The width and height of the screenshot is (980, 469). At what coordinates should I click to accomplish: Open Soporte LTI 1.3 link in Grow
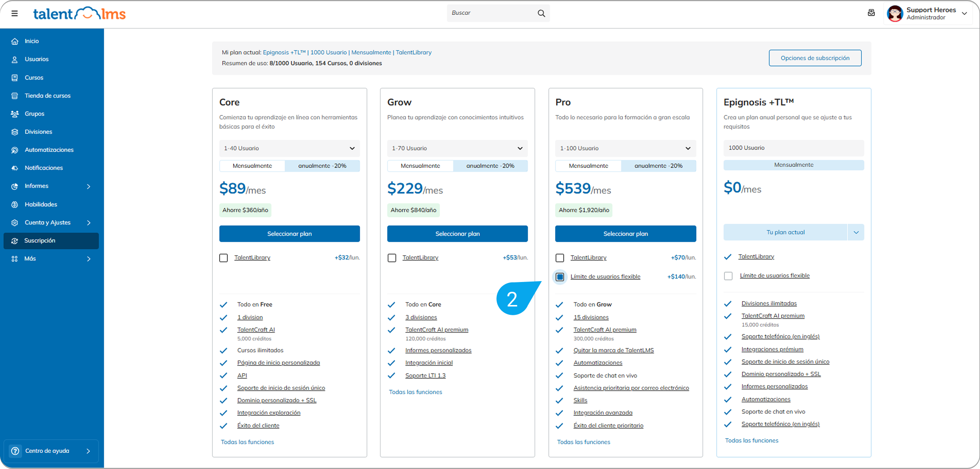425,376
